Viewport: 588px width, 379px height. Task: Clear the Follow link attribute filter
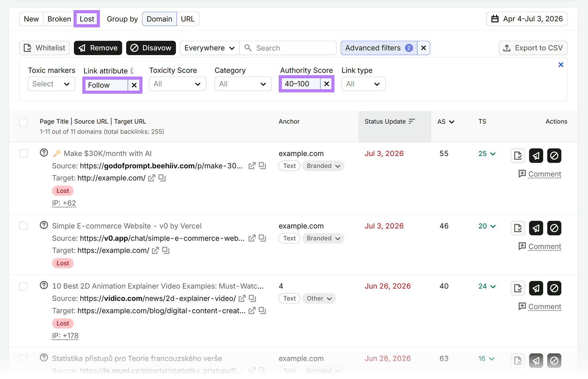[134, 85]
